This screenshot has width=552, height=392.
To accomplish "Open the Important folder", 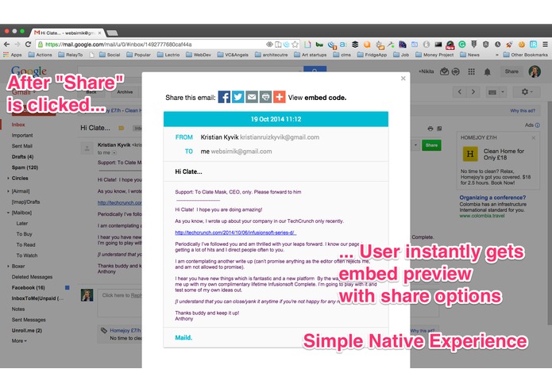I will 22,136.
